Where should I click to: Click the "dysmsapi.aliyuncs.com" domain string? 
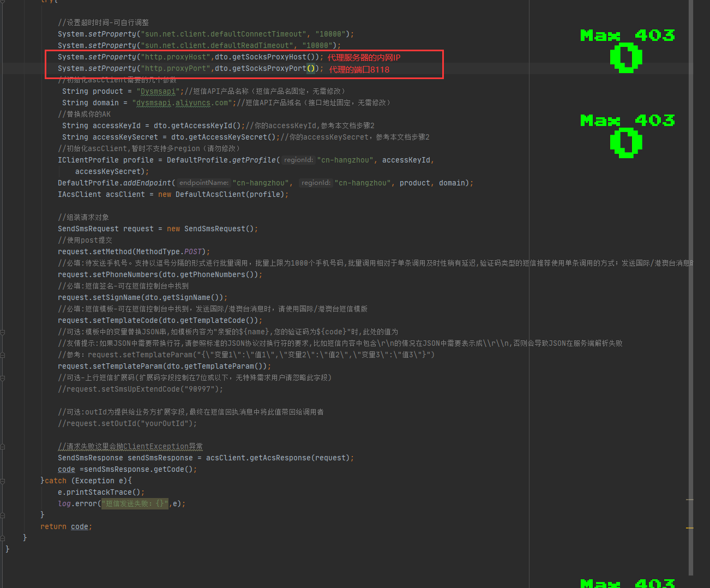point(182,103)
